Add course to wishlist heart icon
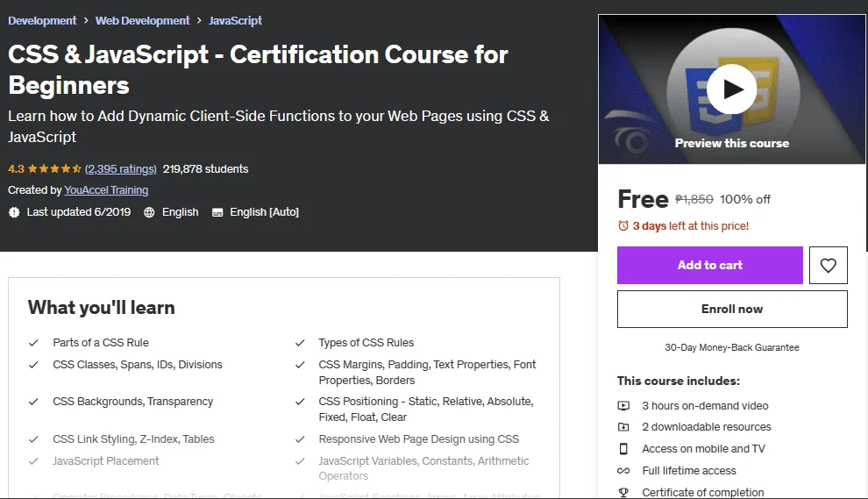868x499 pixels. coord(829,265)
